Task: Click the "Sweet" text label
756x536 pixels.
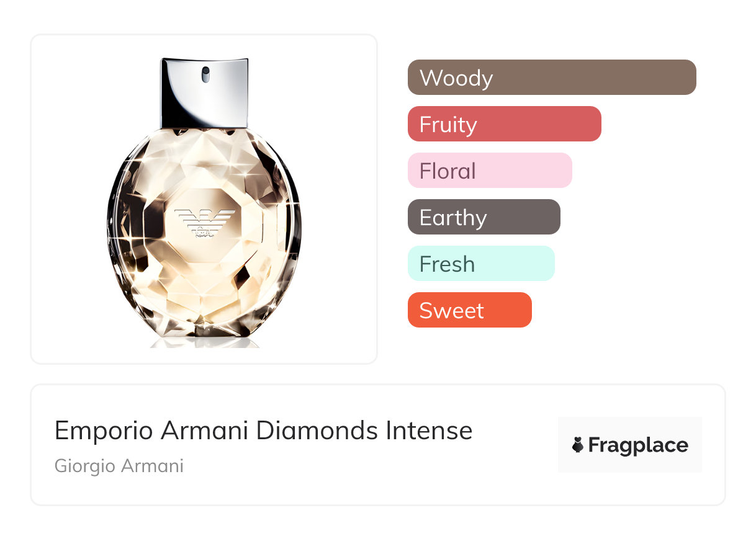Action: coord(451,310)
